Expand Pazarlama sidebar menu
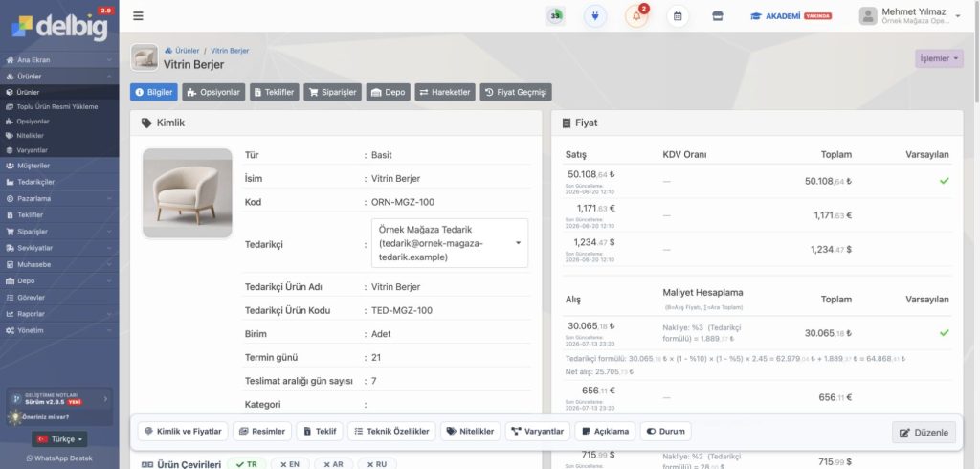This screenshot has height=469, width=980. tap(59, 198)
